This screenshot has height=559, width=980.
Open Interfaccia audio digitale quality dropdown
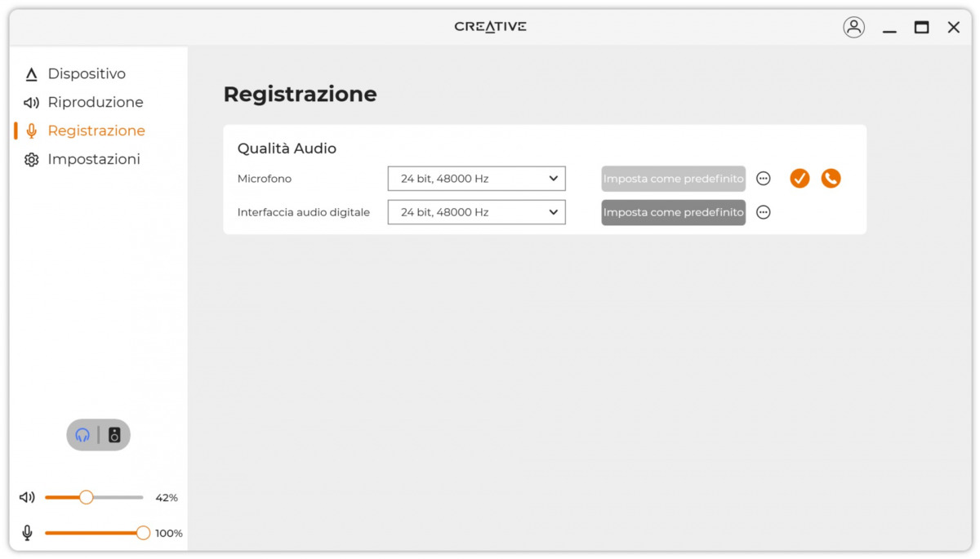click(476, 212)
